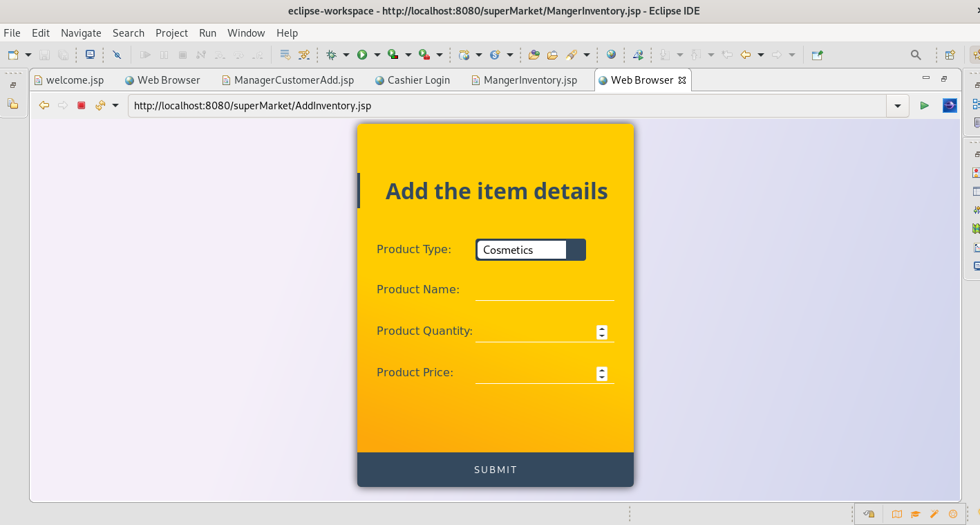The height and width of the screenshot is (525, 980).
Task: Refresh the current browser page
Action: [x=100, y=105]
